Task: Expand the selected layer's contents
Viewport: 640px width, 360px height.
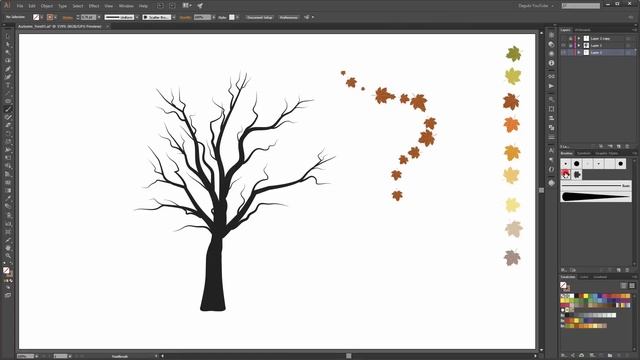Action: click(579, 52)
